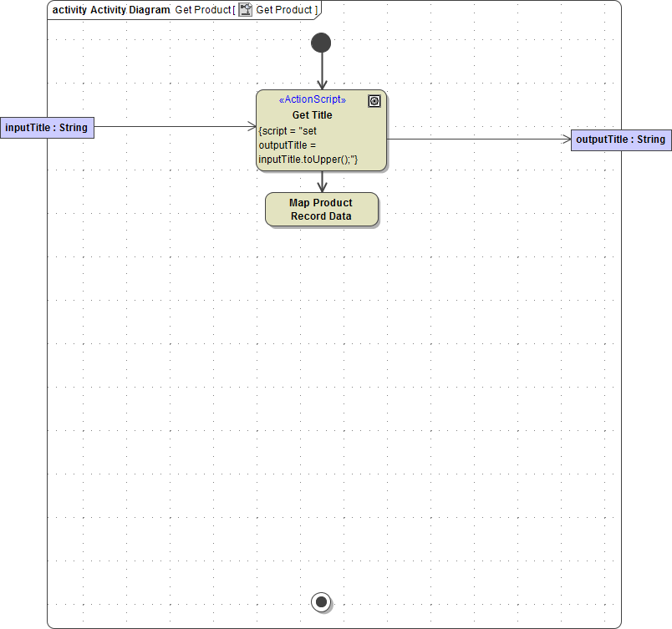This screenshot has height=629, width=672.
Task: Select the initial node at the top
Action: click(321, 42)
